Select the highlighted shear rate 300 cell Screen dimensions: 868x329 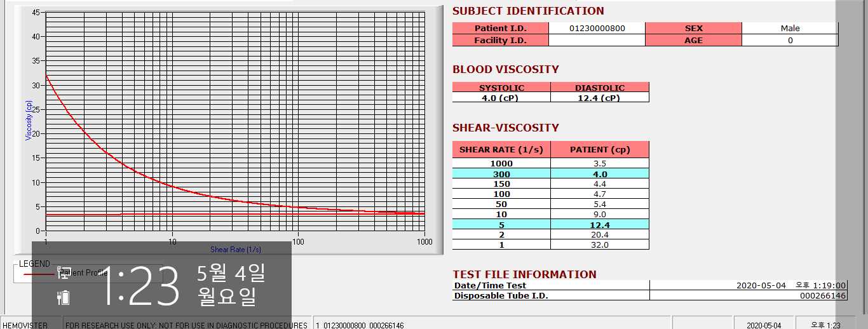tap(501, 174)
